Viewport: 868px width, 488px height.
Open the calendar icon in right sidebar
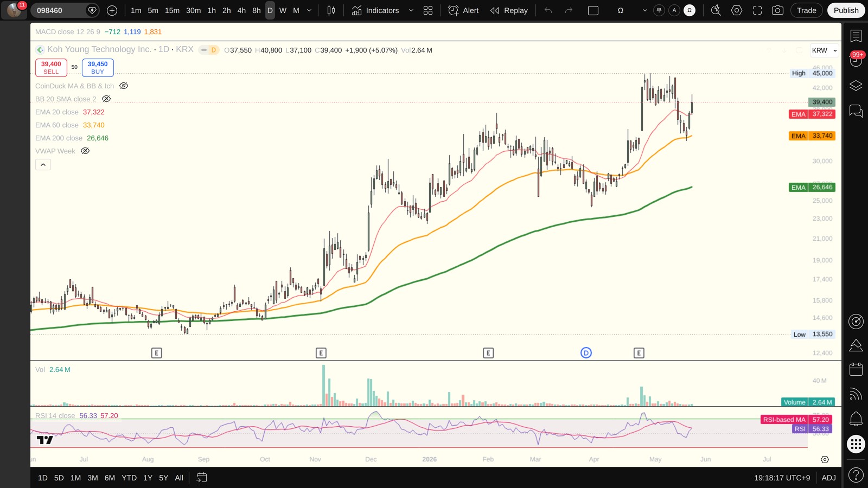point(856,369)
